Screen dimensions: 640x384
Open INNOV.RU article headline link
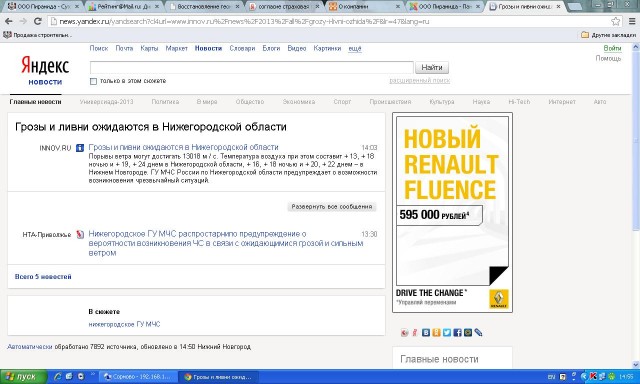[x=183, y=147]
